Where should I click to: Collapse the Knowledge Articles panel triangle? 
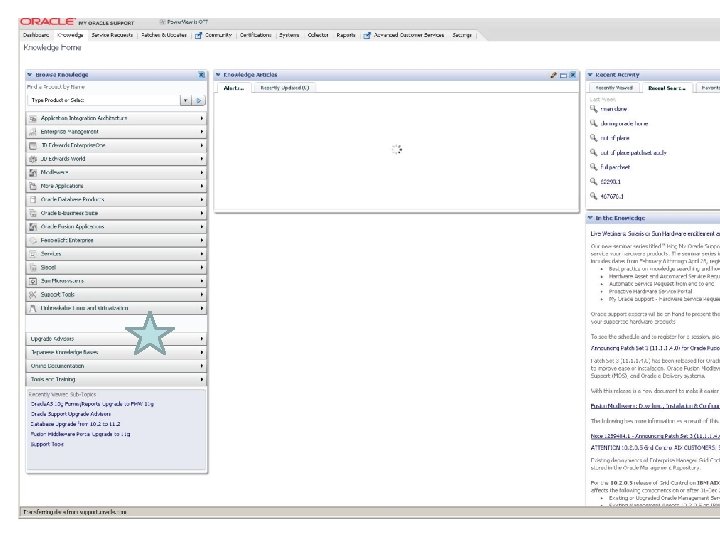218,75
